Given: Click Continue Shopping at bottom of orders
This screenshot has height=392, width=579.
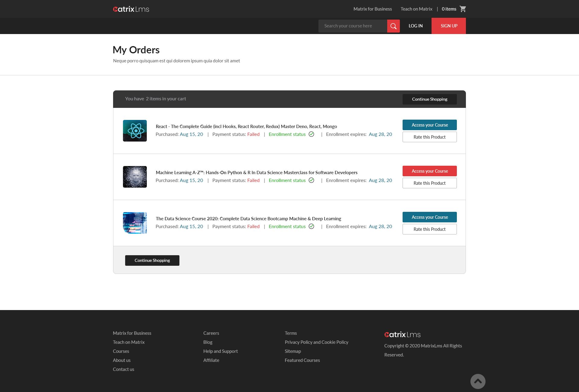Looking at the screenshot, I should coord(152,260).
